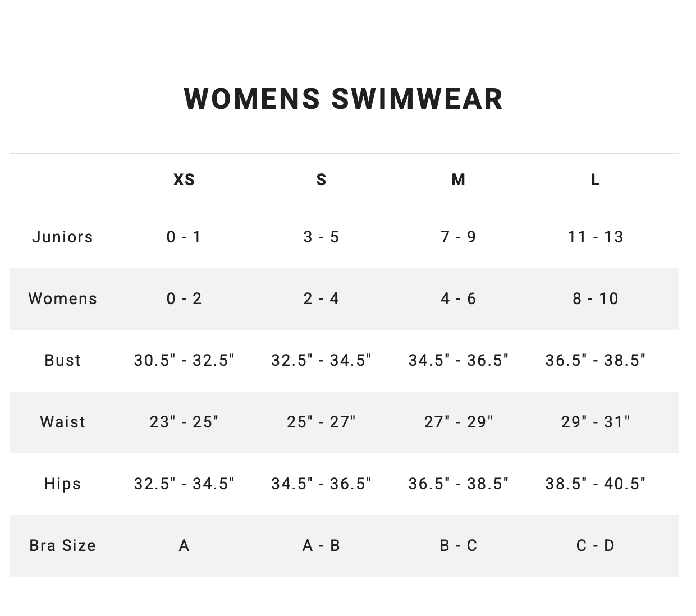Click the 25" - 27" waist cell

pyautogui.click(x=321, y=422)
